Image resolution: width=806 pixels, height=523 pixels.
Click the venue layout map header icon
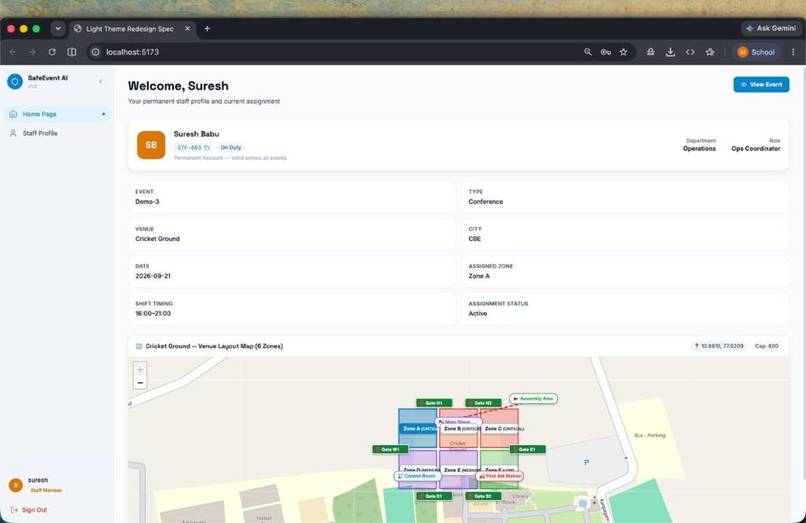coord(139,346)
